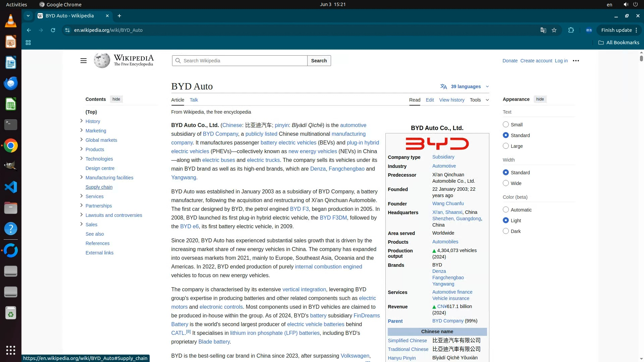Click the Search button

[319, 61]
